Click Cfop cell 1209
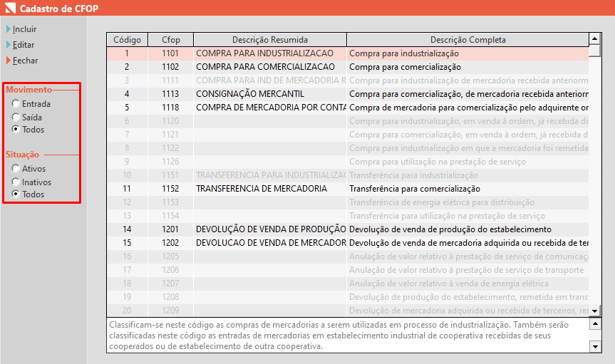The image size is (615, 364). pos(170,311)
